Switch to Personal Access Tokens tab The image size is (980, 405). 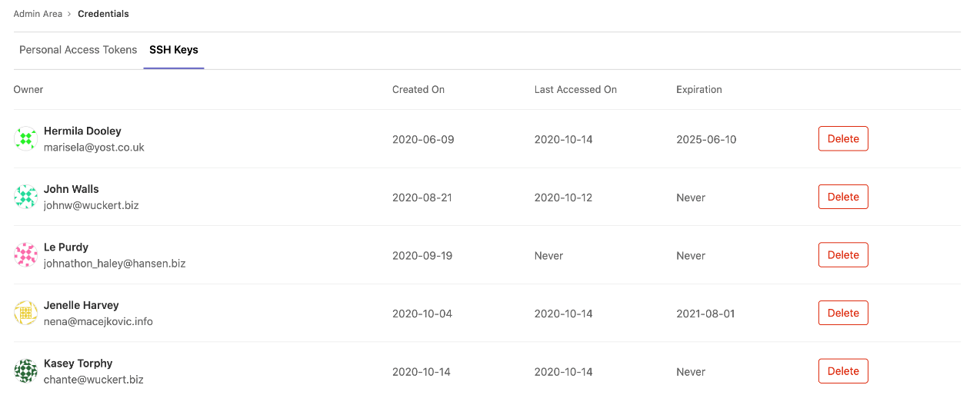[78, 50]
